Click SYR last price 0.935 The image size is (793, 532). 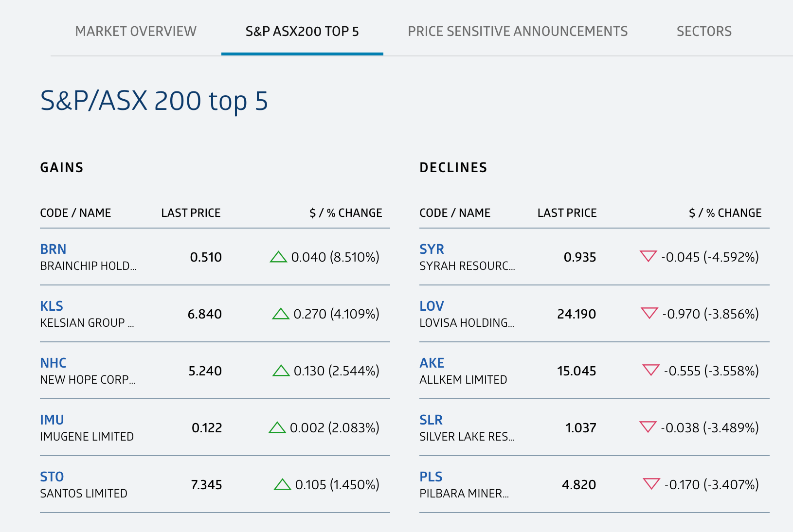click(x=580, y=257)
